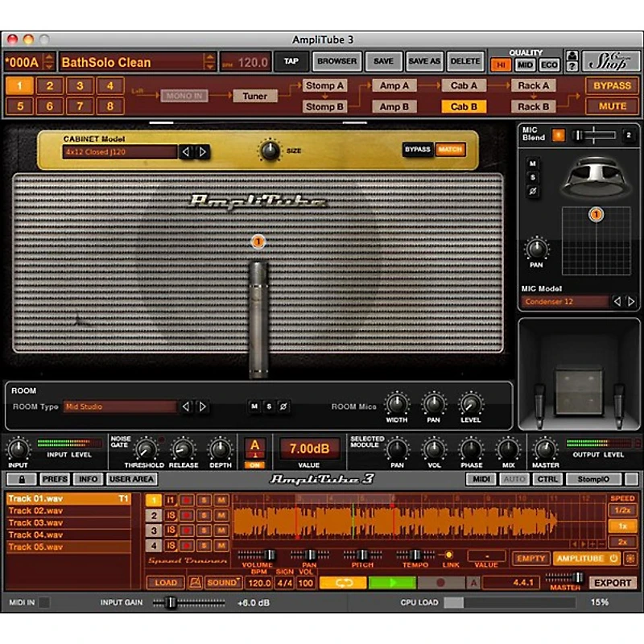Image resolution: width=644 pixels, height=644 pixels.
Task: Click the A button next to the record control
Action: pyautogui.click(x=473, y=582)
